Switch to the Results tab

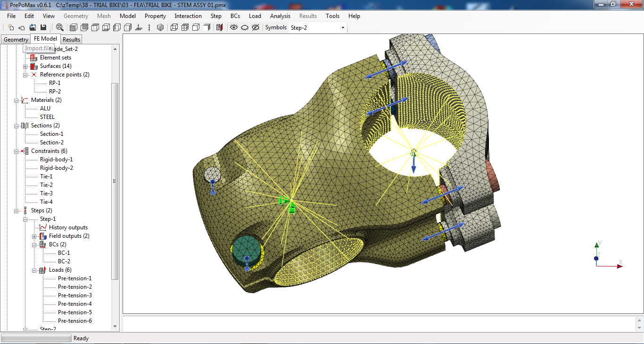pos(71,39)
